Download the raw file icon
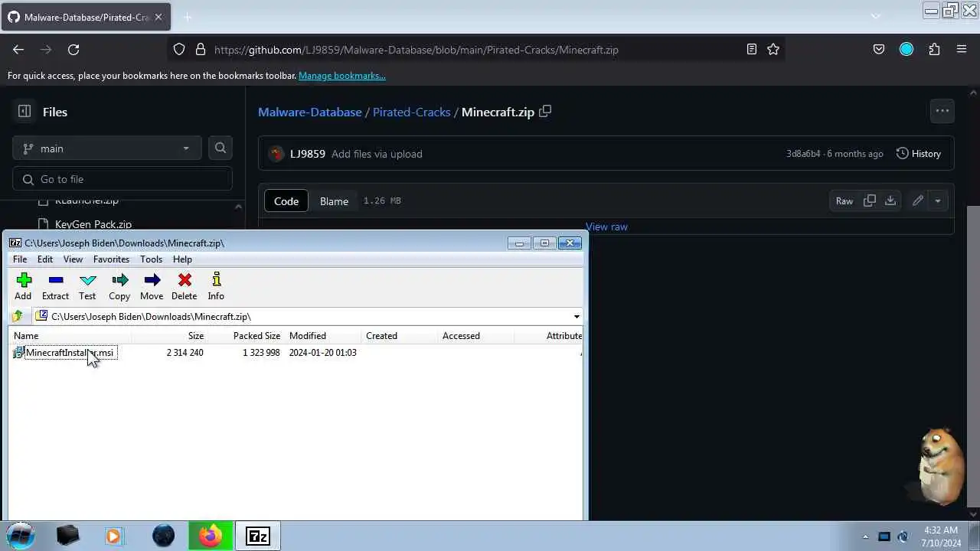 pyautogui.click(x=890, y=201)
